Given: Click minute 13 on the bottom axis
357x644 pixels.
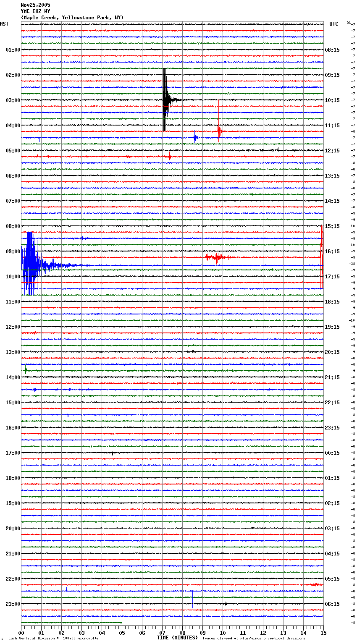Looking at the screenshot, I should pos(283,633).
